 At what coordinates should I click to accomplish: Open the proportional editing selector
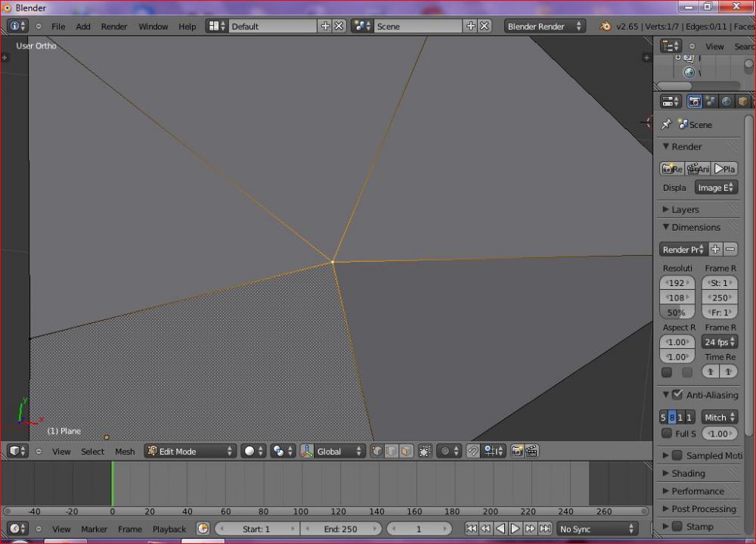click(x=449, y=451)
